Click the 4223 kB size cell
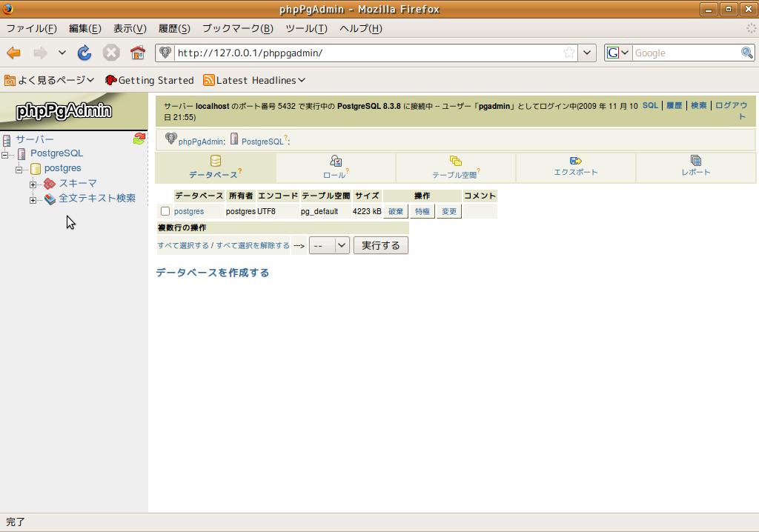759x532 pixels. tap(367, 211)
